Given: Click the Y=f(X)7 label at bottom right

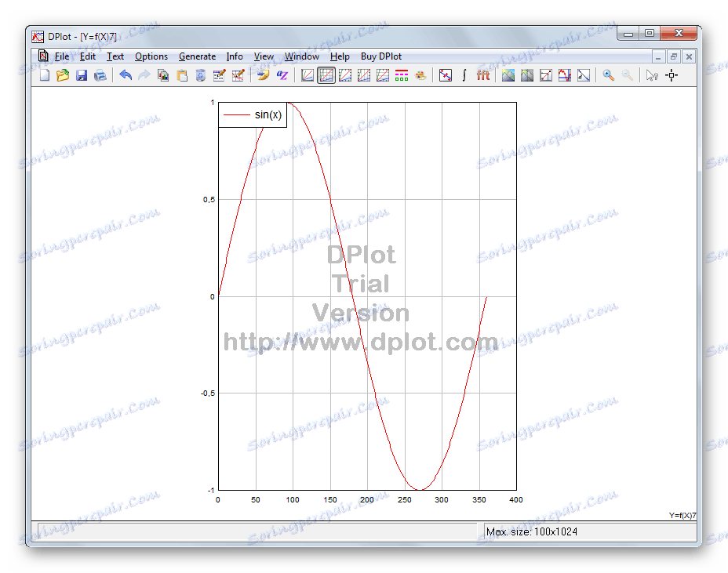Looking at the screenshot, I should tap(682, 515).
